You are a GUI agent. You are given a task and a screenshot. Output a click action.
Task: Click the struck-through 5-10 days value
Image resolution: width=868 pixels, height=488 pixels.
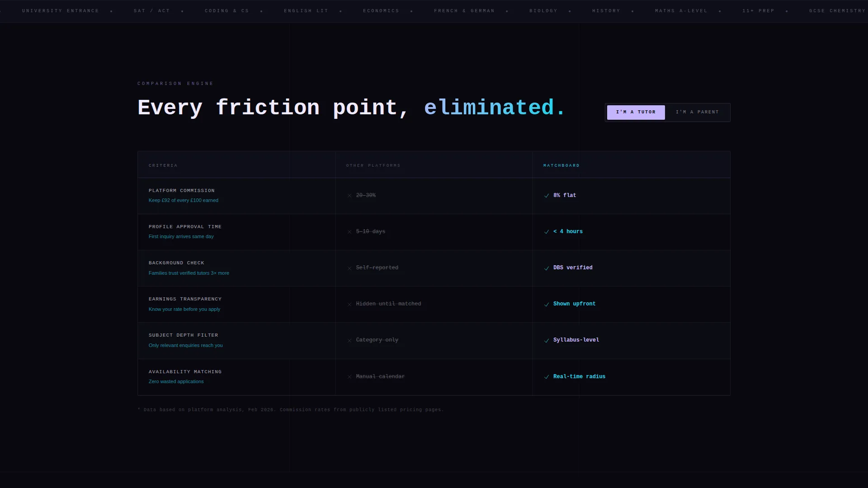(371, 232)
